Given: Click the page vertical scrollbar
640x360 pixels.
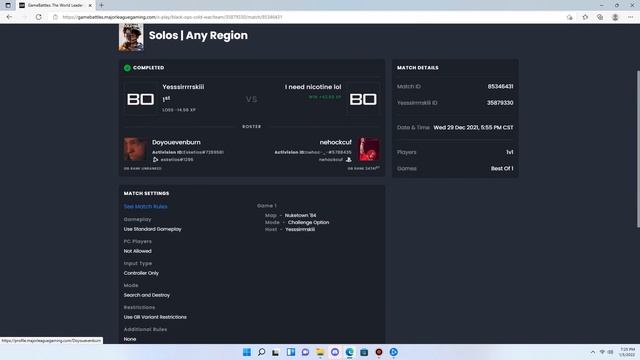Looking at the screenshot, I should [638, 149].
